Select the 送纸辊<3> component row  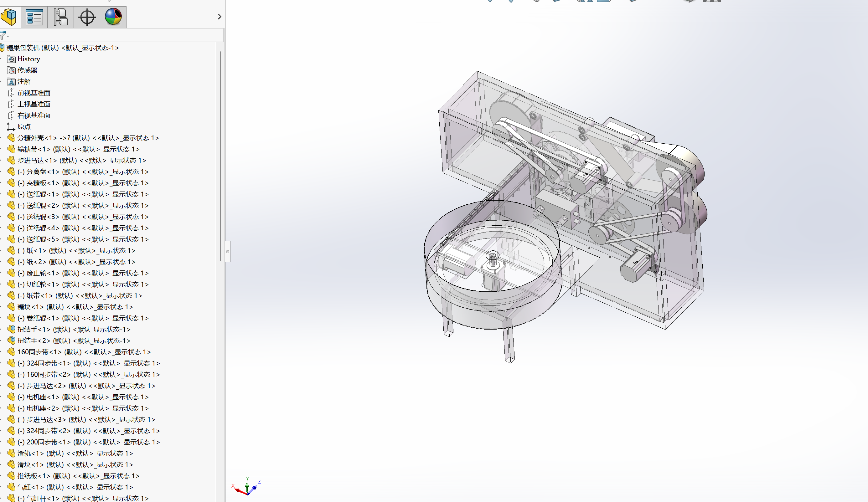click(78, 217)
